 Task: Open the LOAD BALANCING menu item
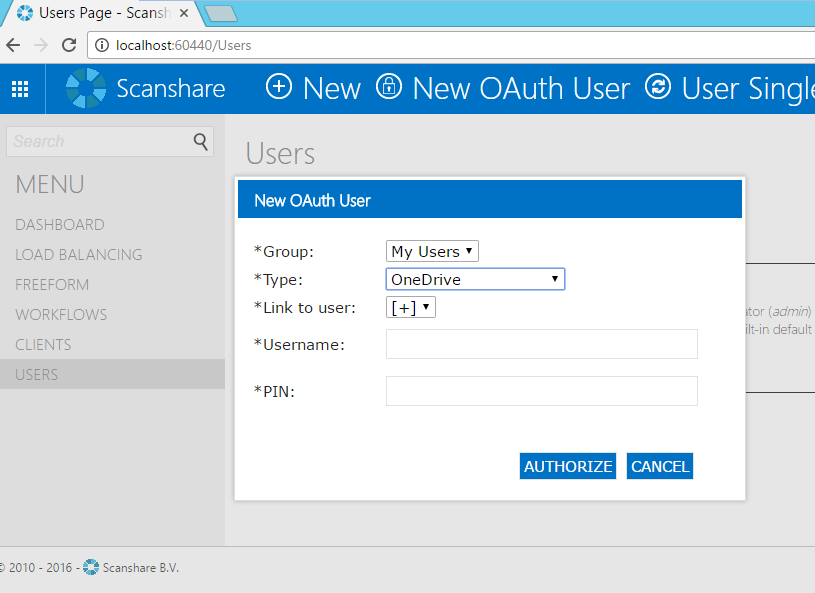78,255
